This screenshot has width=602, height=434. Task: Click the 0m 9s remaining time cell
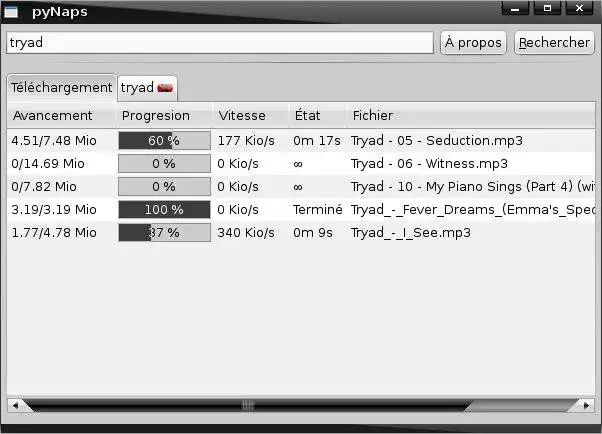313,233
